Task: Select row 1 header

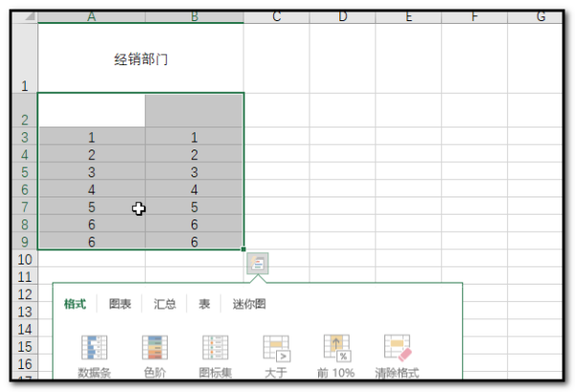Action: 25,58
